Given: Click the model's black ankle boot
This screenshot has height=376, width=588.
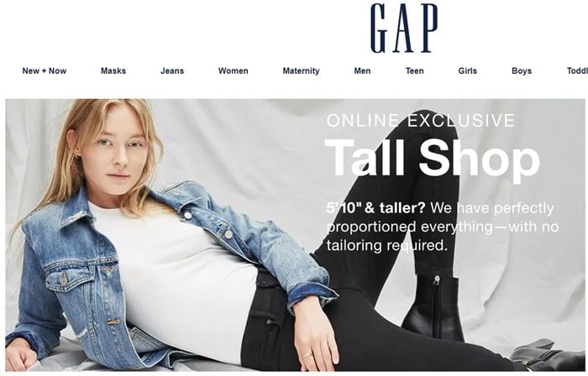Looking at the screenshot, I should pyautogui.click(x=435, y=307).
